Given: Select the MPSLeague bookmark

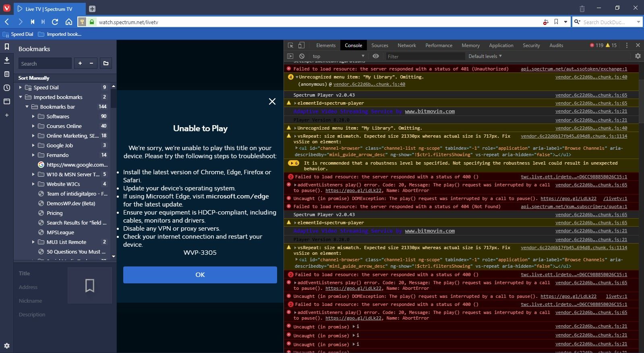Looking at the screenshot, I should point(60,232).
